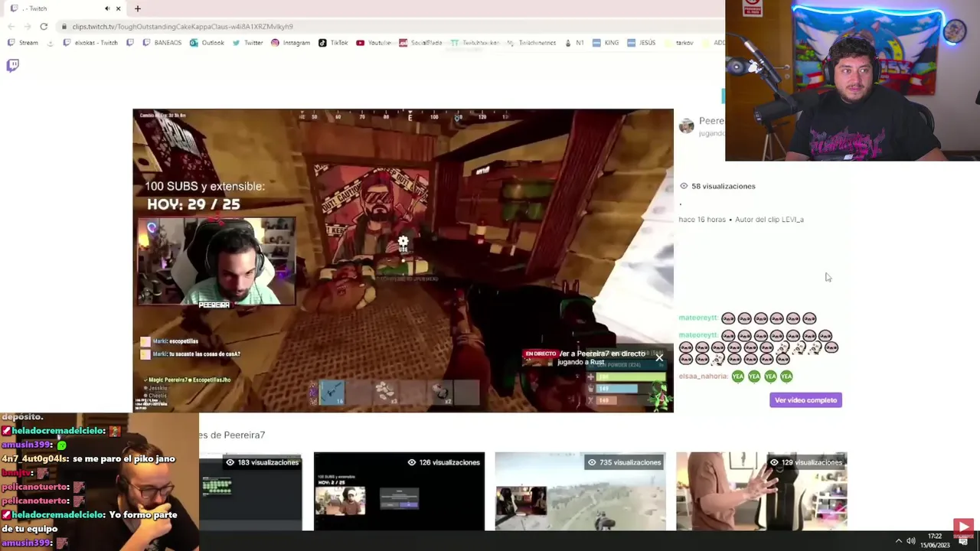Viewport: 980px width, 551px height.
Task: Open a new tab with plus icon
Action: click(x=138, y=8)
